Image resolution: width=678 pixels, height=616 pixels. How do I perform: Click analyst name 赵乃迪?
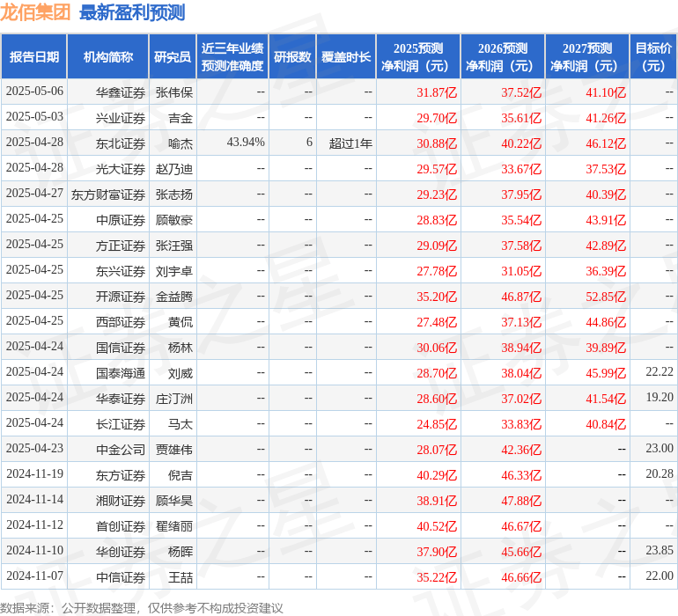[173, 169]
